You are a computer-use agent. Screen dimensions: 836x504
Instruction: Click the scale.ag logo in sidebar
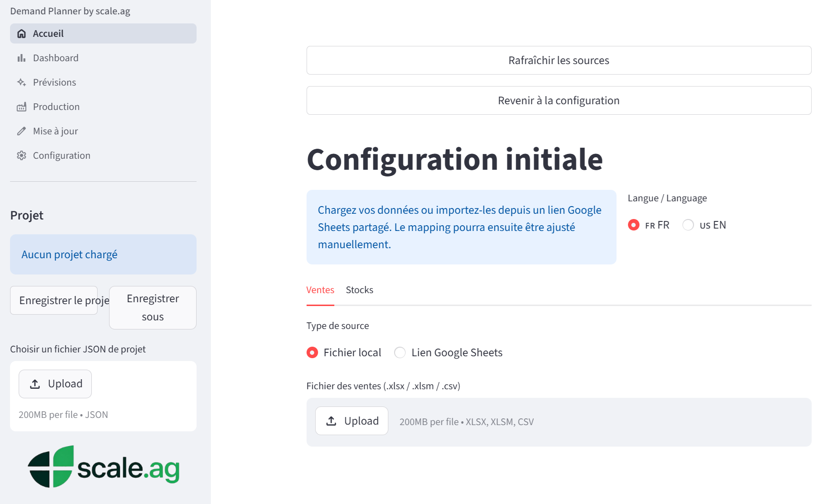coord(103,467)
